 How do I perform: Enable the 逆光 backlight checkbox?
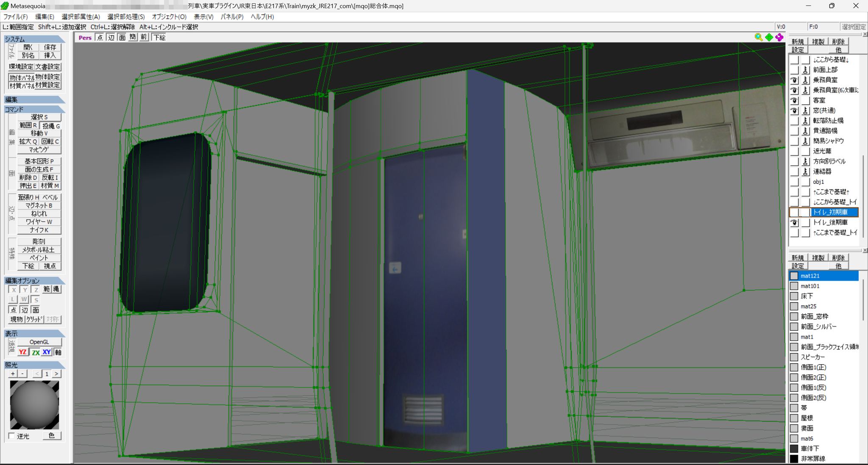(x=12, y=436)
